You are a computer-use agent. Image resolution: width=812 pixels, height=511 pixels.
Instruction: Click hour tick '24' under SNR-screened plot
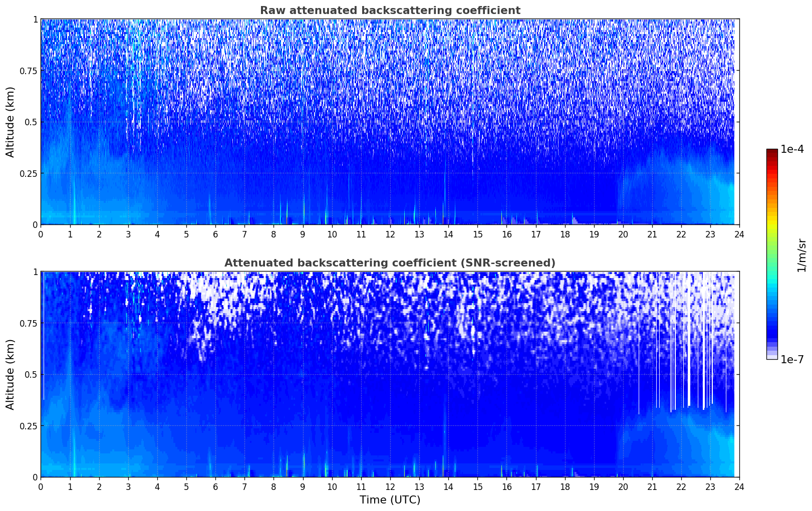pyautogui.click(x=739, y=486)
